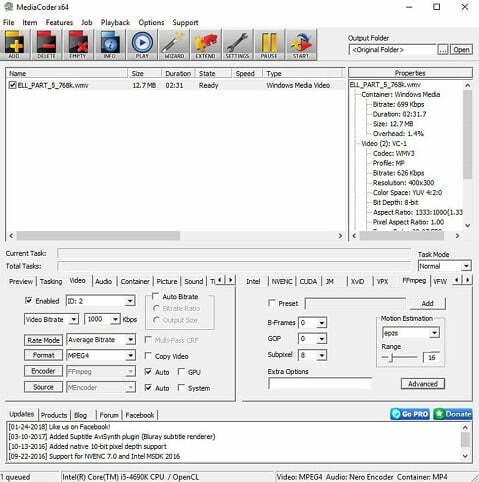This screenshot has height=482, width=479.
Task: Click the EXTEND toolbar icon
Action: (x=205, y=44)
